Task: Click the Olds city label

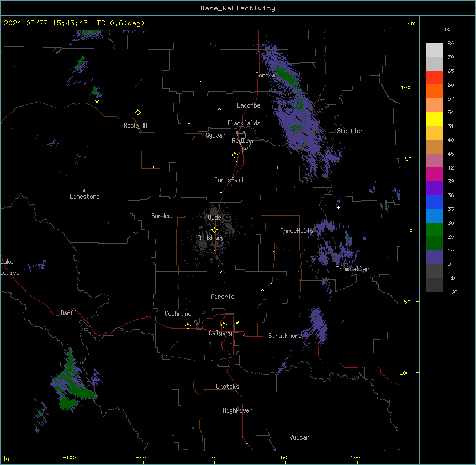Action: (214, 218)
